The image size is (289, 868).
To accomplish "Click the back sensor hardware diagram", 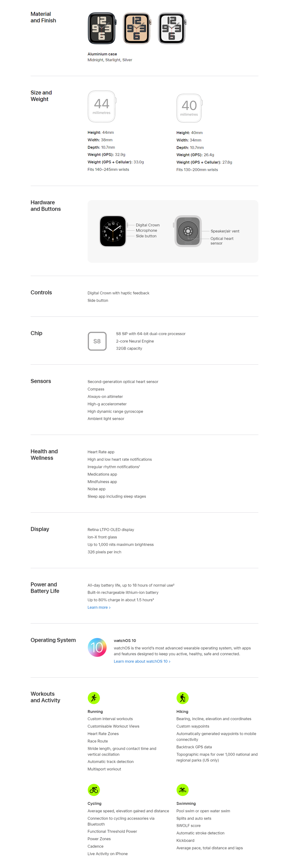I will pos(188,231).
